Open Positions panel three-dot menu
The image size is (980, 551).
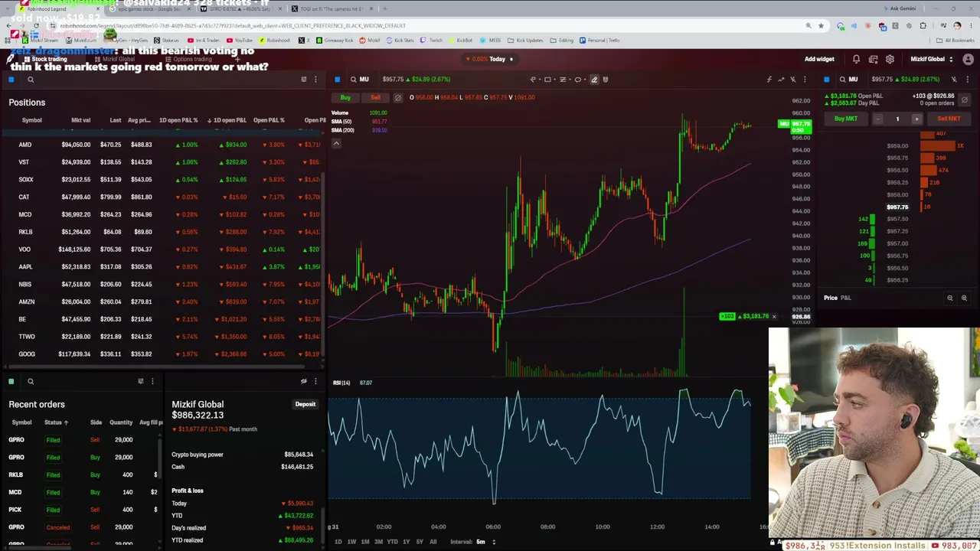click(x=315, y=80)
